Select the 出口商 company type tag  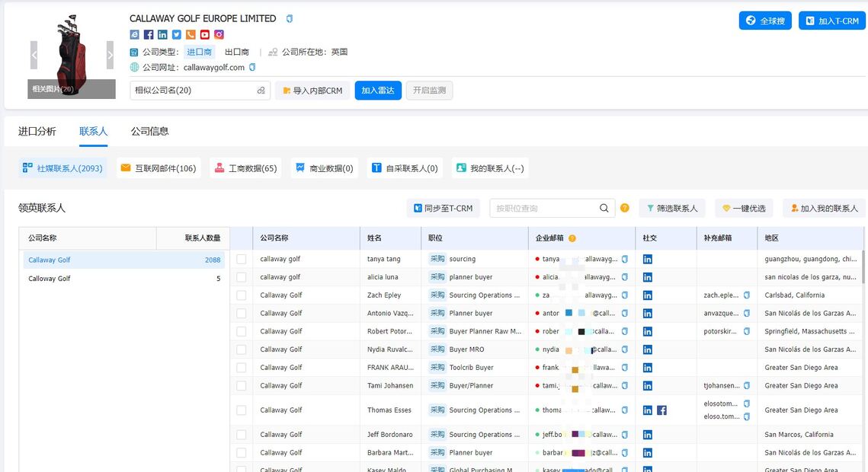237,52
